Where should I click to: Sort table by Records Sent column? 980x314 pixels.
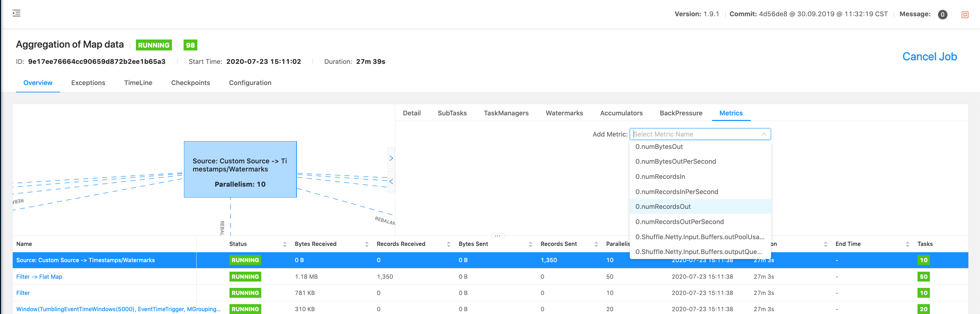point(596,244)
